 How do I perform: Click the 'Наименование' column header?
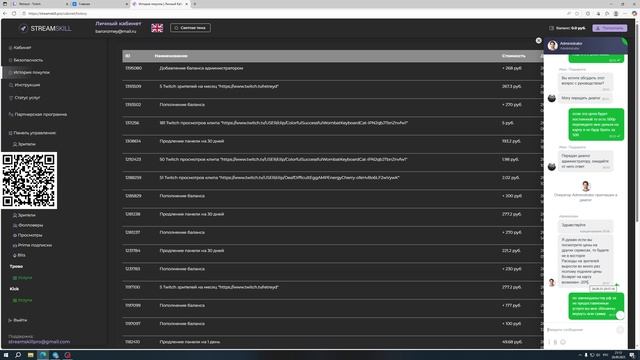[x=171, y=56]
